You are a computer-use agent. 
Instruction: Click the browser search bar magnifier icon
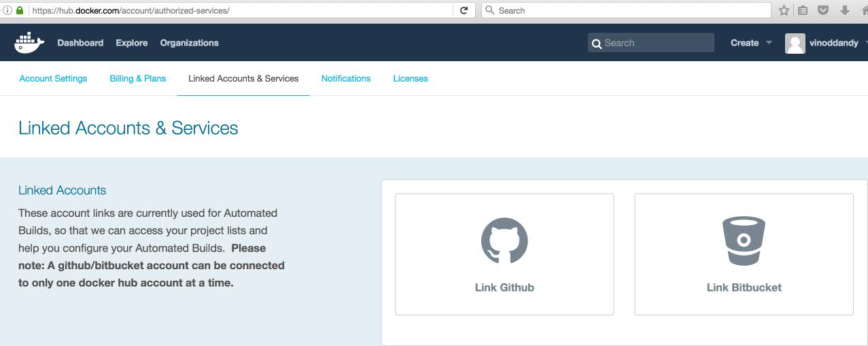(490, 10)
